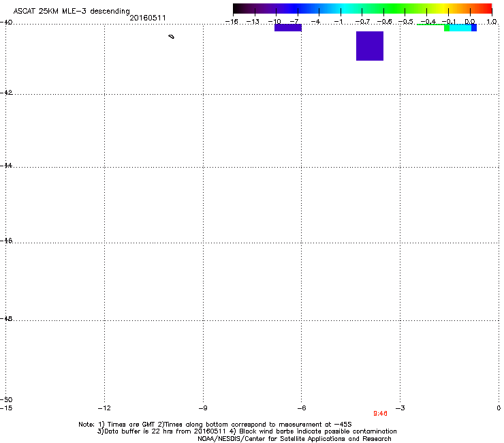Click the -15 longitude axis label

pyautogui.click(x=6, y=408)
